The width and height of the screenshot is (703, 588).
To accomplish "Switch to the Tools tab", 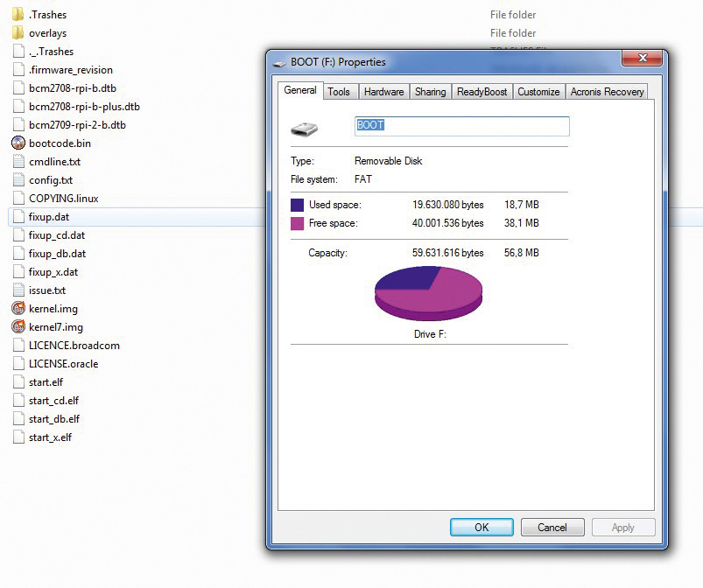I will coord(339,92).
